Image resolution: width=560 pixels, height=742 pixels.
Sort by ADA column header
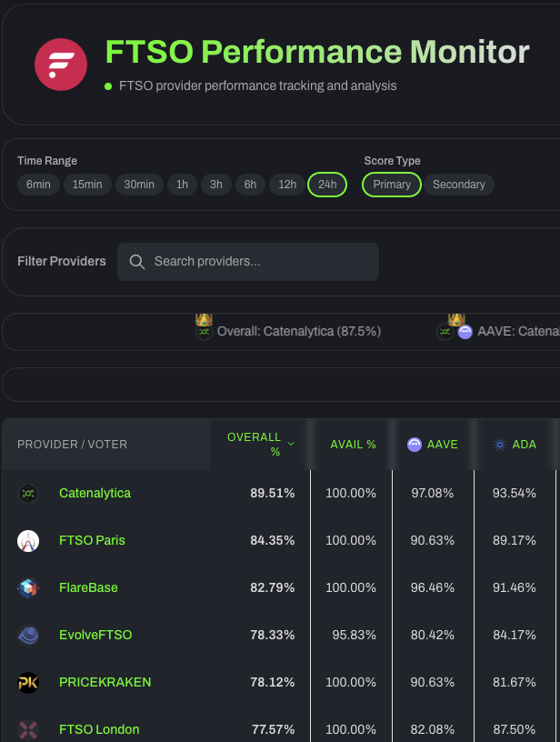(515, 445)
